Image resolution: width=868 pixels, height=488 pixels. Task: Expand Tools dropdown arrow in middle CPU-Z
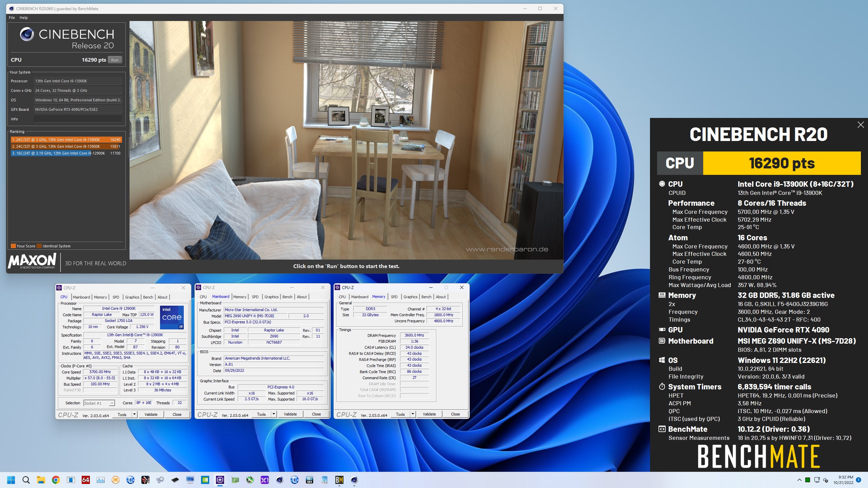(x=274, y=414)
